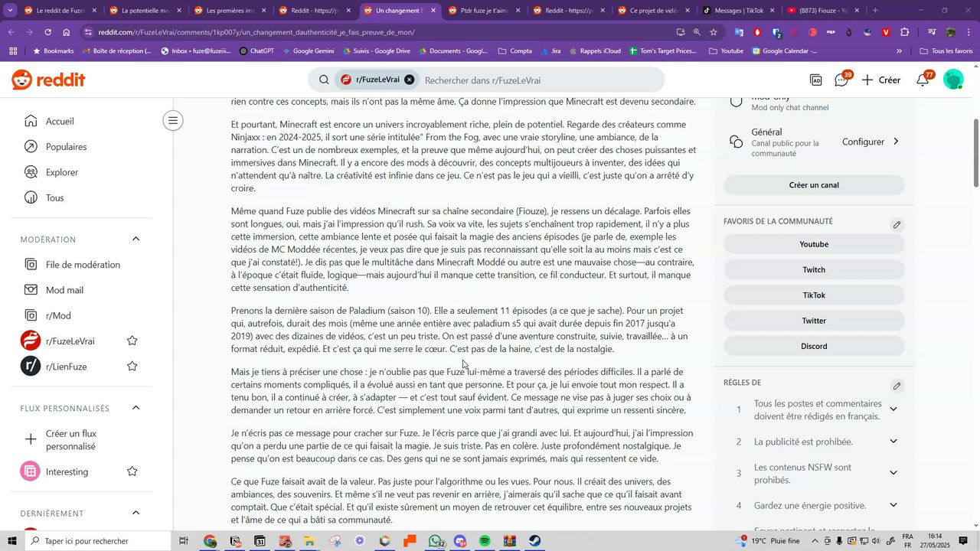The image size is (980, 551).
Task: Click the address bar URL
Action: (x=256, y=32)
